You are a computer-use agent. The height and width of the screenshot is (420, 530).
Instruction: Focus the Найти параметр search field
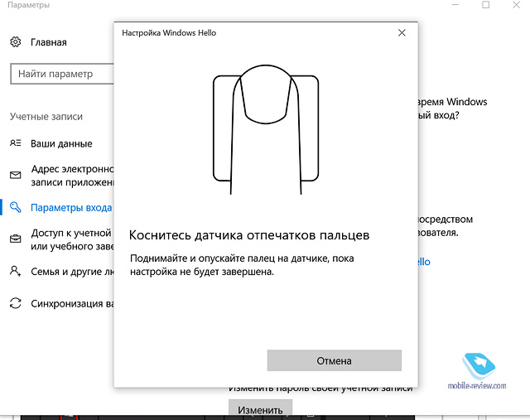click(x=63, y=74)
